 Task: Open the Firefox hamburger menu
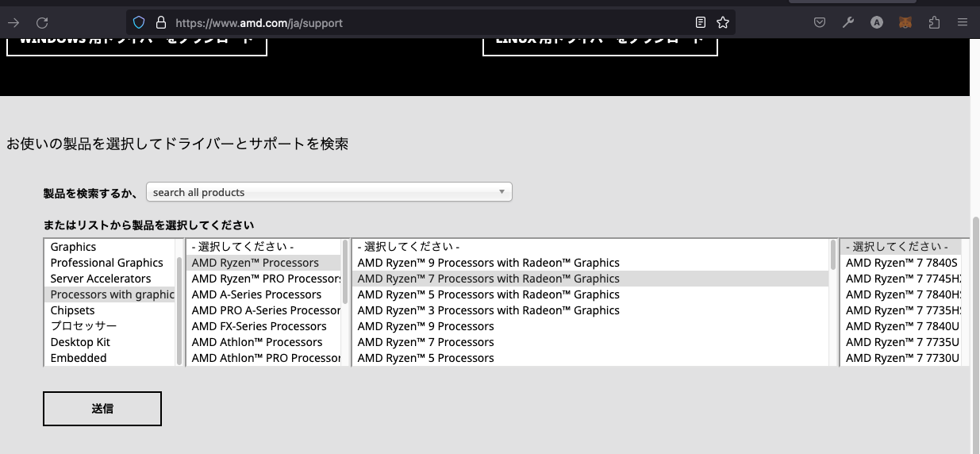coord(962,23)
